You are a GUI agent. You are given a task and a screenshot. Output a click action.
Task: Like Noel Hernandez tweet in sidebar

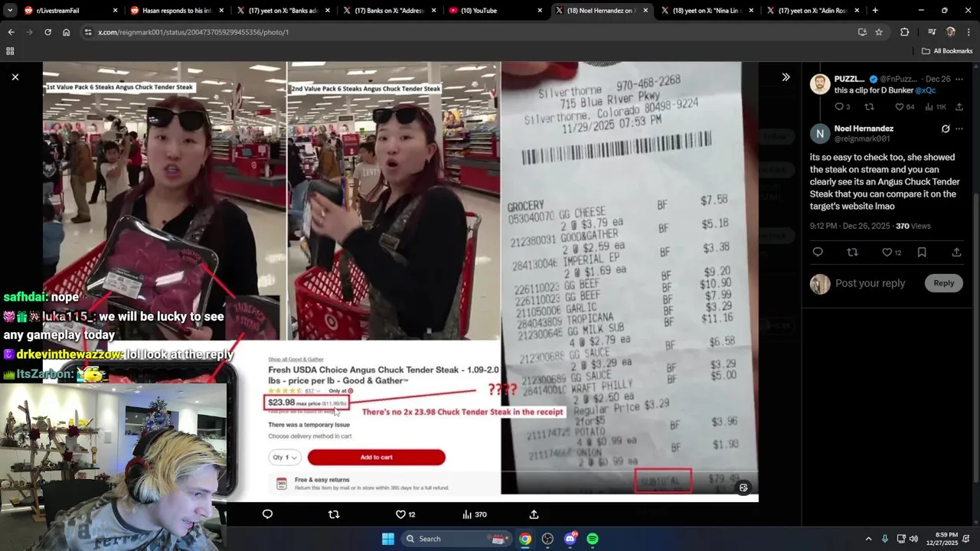point(891,252)
